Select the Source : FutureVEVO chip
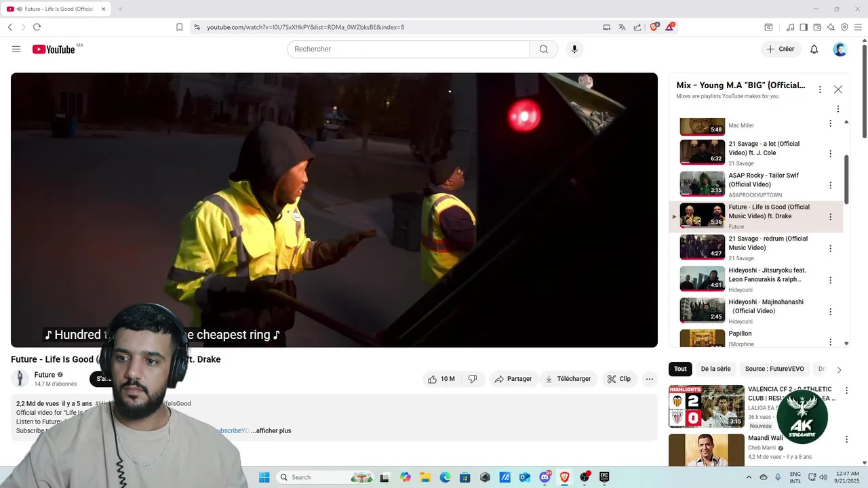The width and height of the screenshot is (868, 488). click(x=774, y=369)
